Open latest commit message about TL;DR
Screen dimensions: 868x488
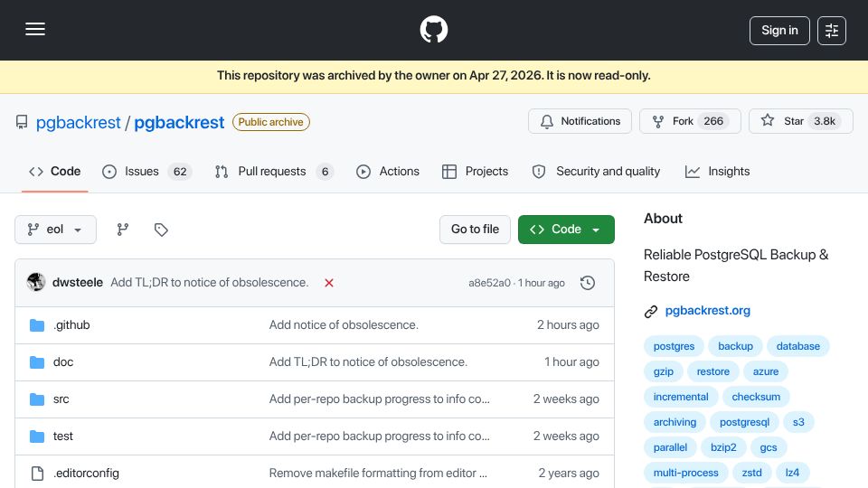click(x=209, y=282)
